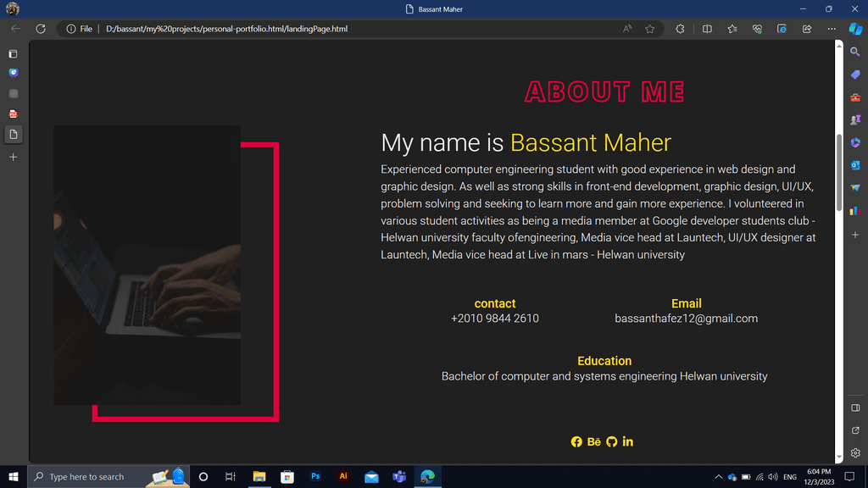Launch Illustrator from taskbar
Viewport: 868px width, 488px height.
coord(343,476)
